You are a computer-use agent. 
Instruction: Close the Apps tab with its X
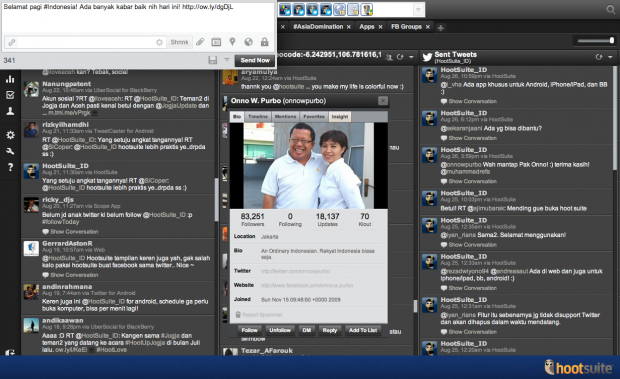pyautogui.click(x=380, y=27)
